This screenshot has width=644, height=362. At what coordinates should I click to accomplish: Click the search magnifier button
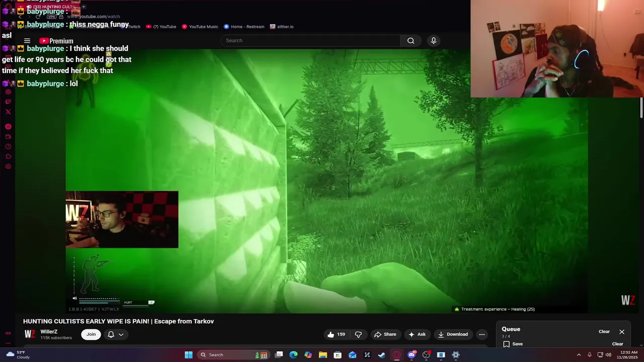pos(411,40)
